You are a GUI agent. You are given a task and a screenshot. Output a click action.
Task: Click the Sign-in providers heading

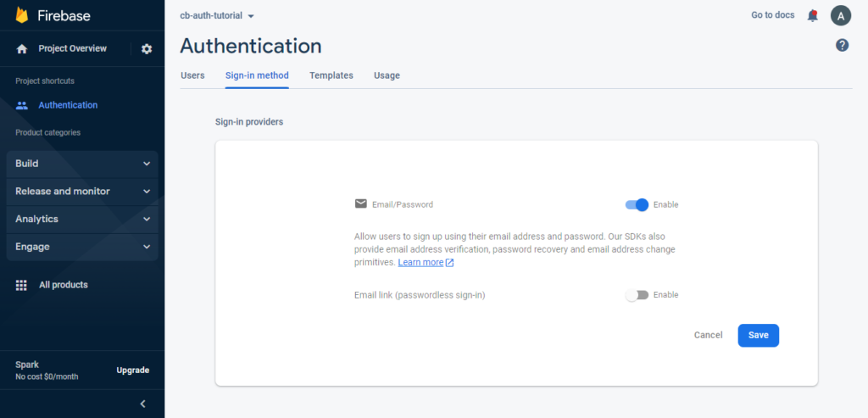coord(249,122)
